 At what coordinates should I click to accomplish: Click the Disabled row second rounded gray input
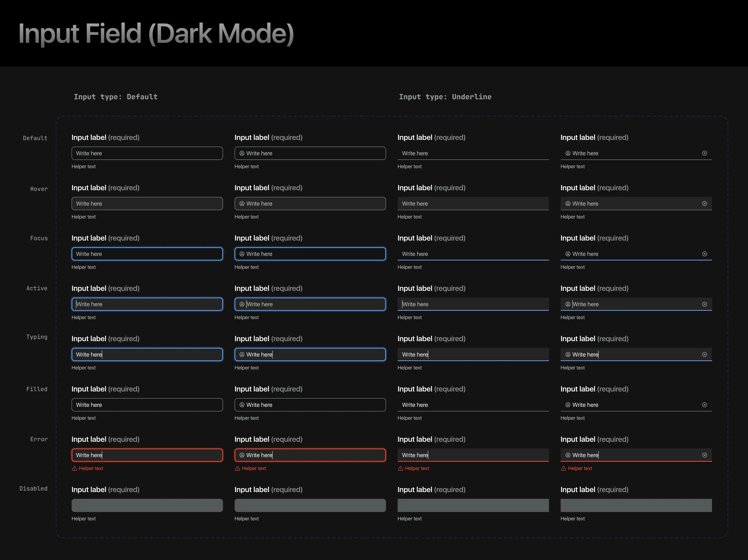[310, 505]
